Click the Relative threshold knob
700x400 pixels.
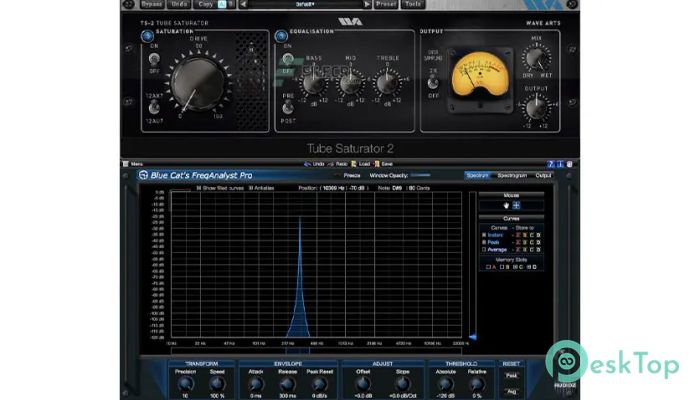(477, 384)
